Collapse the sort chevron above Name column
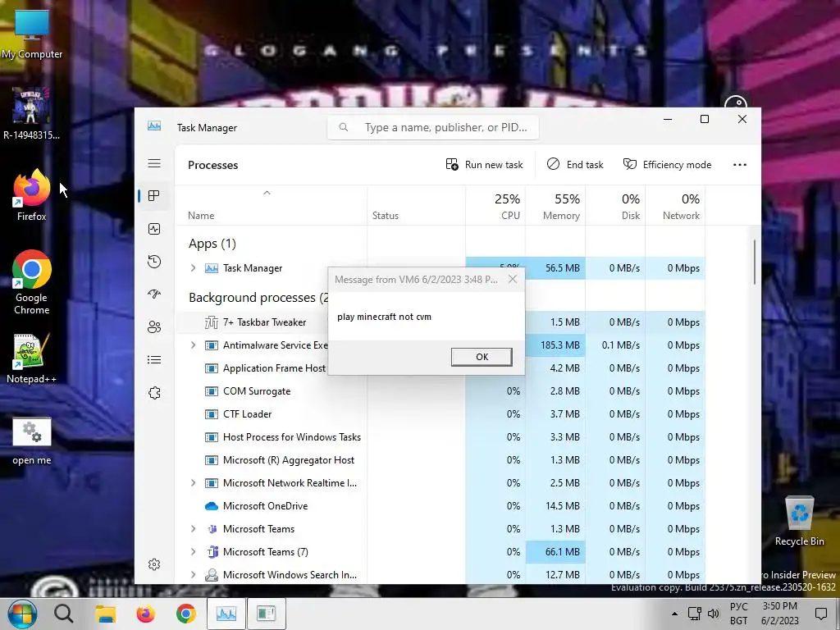This screenshot has height=630, width=840. 267,193
